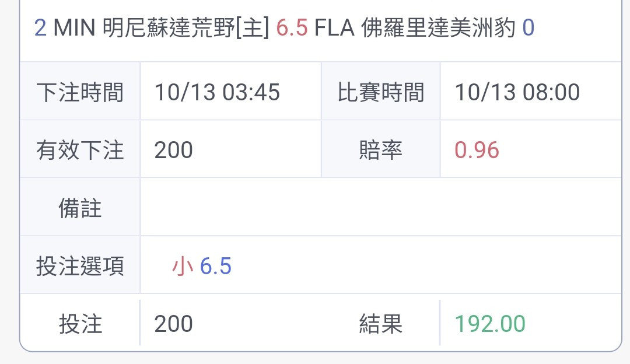Viewport: 630px width, 364px height.
Task: Click the empty remarks field
Action: pos(380,207)
